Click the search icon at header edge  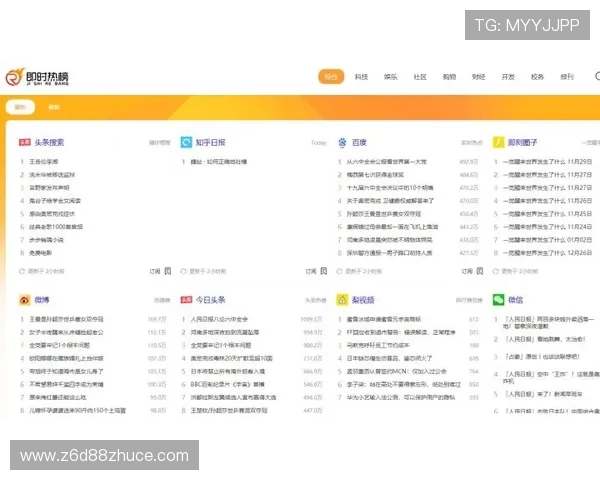coord(597,76)
